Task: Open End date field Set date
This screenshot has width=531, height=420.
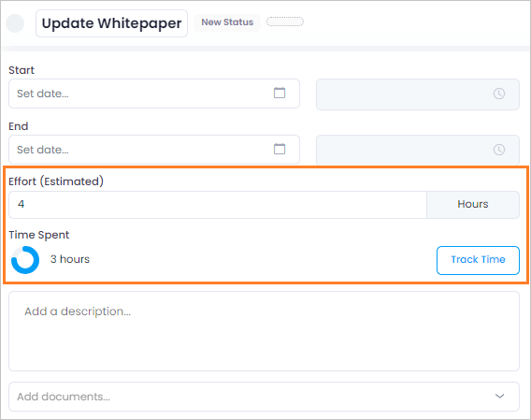Action: (154, 150)
